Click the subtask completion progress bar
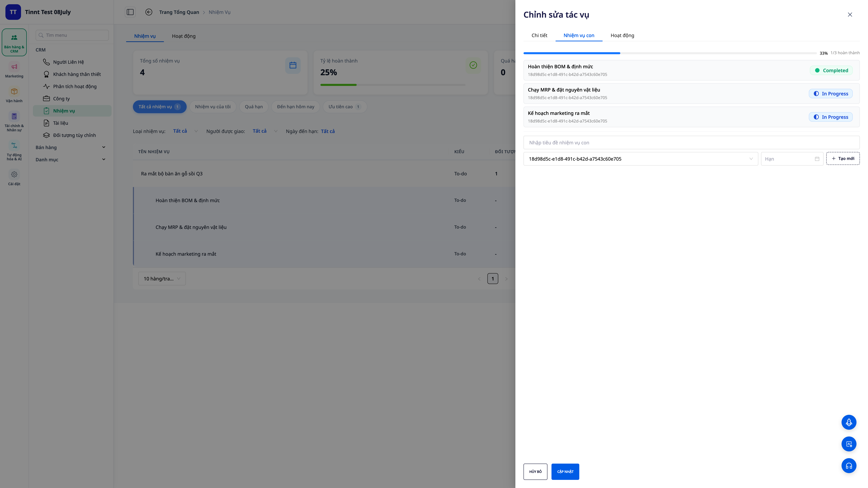This screenshot has width=868, height=488. pyautogui.click(x=670, y=53)
